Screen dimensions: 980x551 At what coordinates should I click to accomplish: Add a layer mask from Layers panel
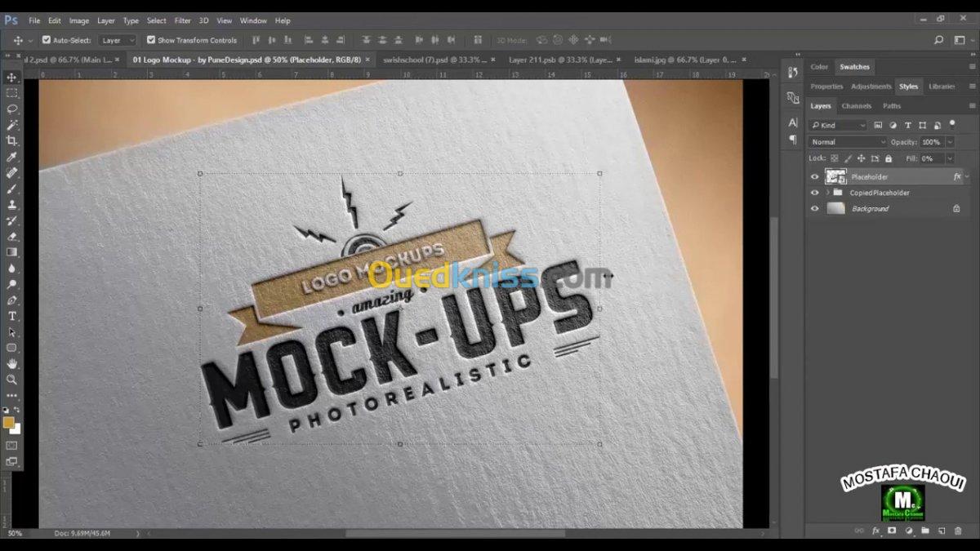(x=892, y=531)
